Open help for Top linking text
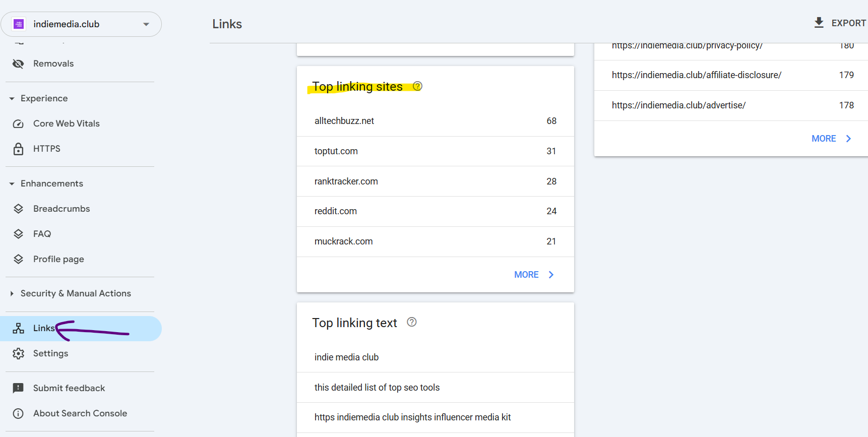868x437 pixels. click(412, 322)
